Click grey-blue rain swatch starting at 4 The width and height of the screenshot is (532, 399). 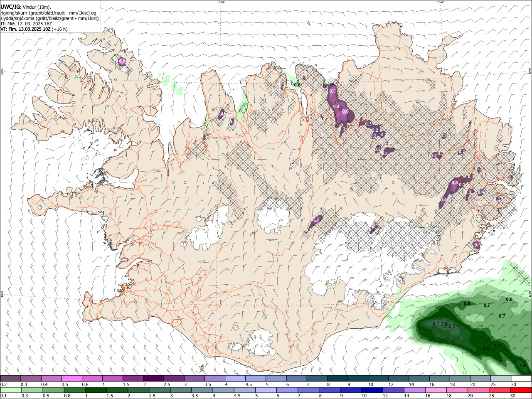[x=224, y=390]
